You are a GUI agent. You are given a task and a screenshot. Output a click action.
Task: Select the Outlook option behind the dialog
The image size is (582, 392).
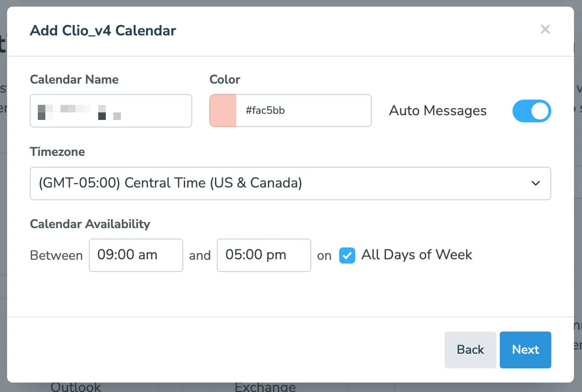pos(76,387)
